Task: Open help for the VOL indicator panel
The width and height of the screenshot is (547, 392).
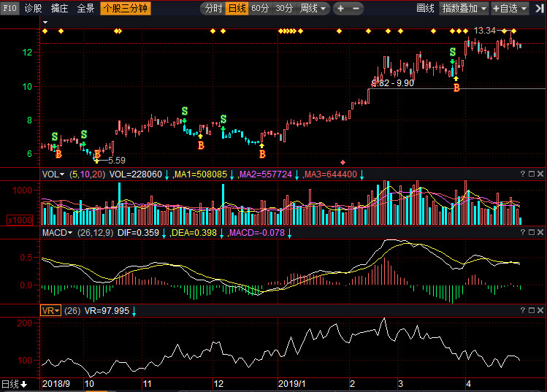Action: (x=522, y=174)
